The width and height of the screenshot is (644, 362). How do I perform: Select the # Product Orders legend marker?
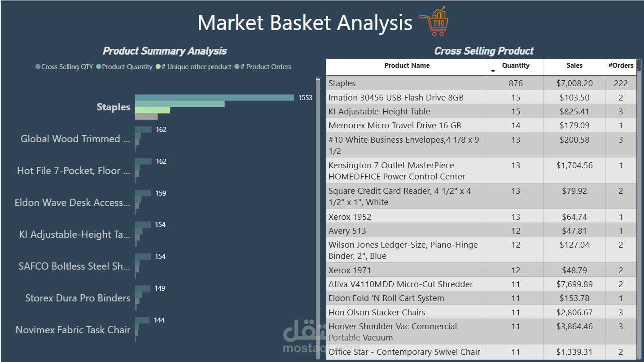tap(237, 67)
